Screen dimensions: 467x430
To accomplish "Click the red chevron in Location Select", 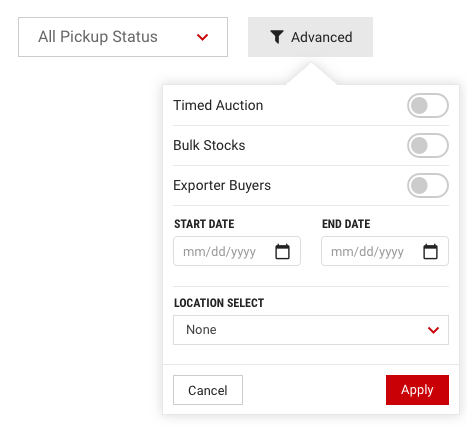I will (433, 330).
